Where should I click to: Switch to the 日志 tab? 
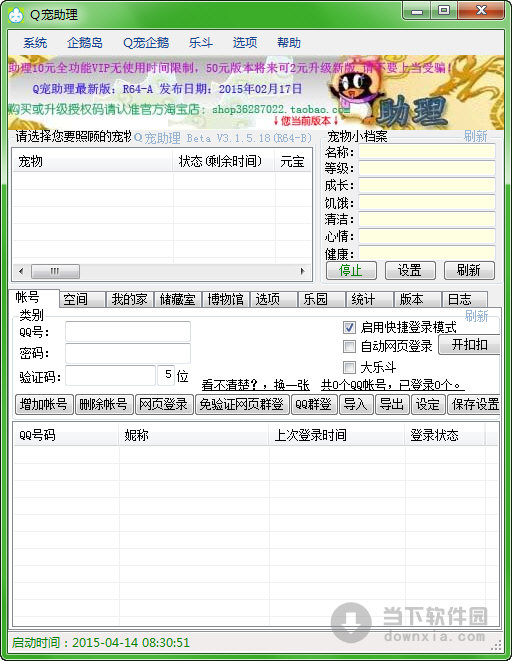(x=465, y=300)
